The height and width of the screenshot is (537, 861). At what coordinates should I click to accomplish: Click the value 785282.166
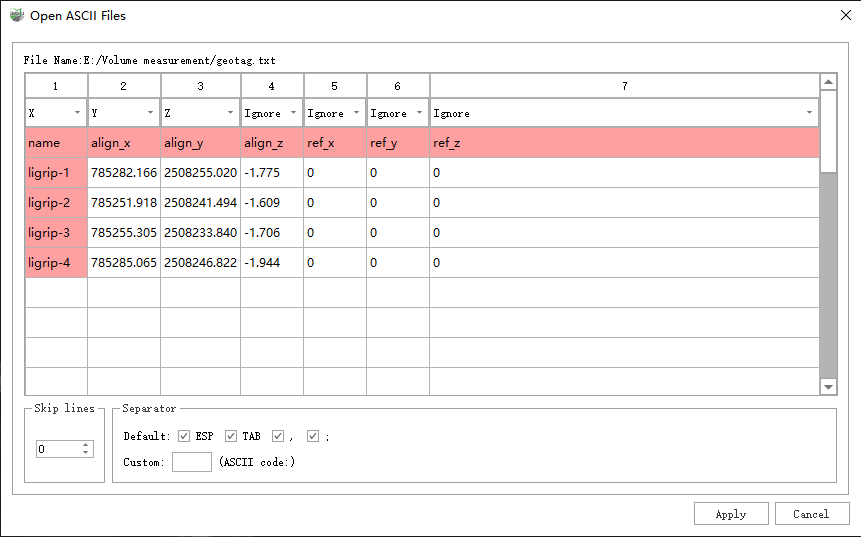coord(124,173)
